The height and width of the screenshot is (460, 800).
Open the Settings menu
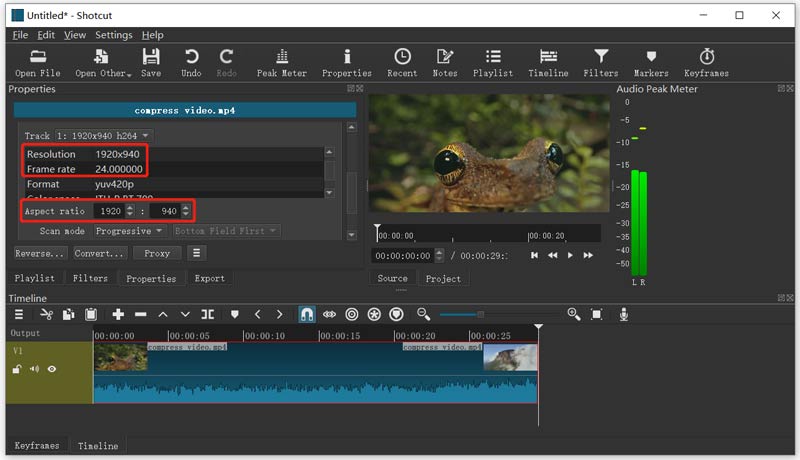point(114,35)
